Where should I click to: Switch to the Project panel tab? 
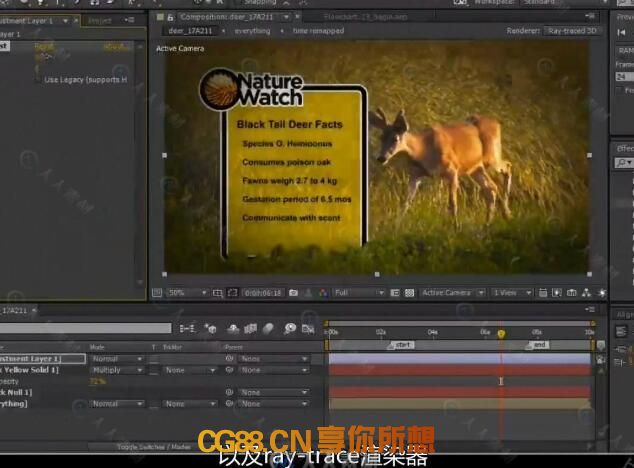[99, 20]
